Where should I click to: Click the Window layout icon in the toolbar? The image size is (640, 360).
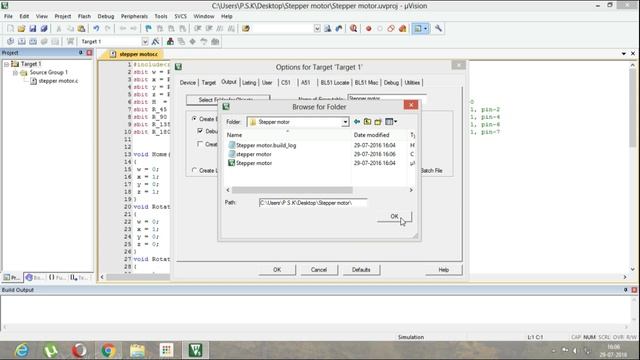point(418,29)
